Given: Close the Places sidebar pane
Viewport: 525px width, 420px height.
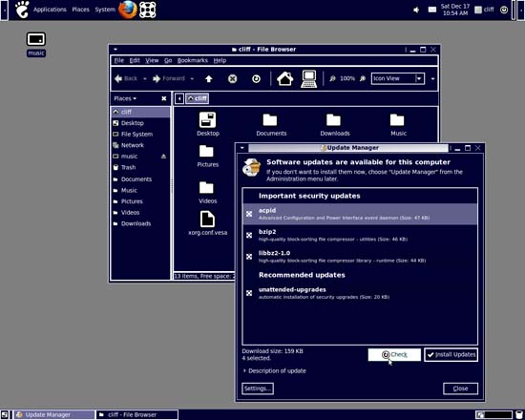Looking at the screenshot, I should (164, 98).
